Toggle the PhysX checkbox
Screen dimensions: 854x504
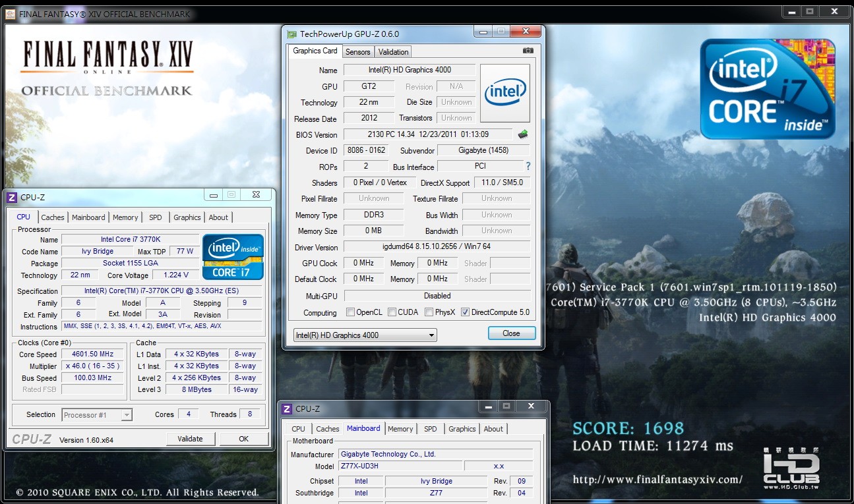pyautogui.click(x=429, y=312)
